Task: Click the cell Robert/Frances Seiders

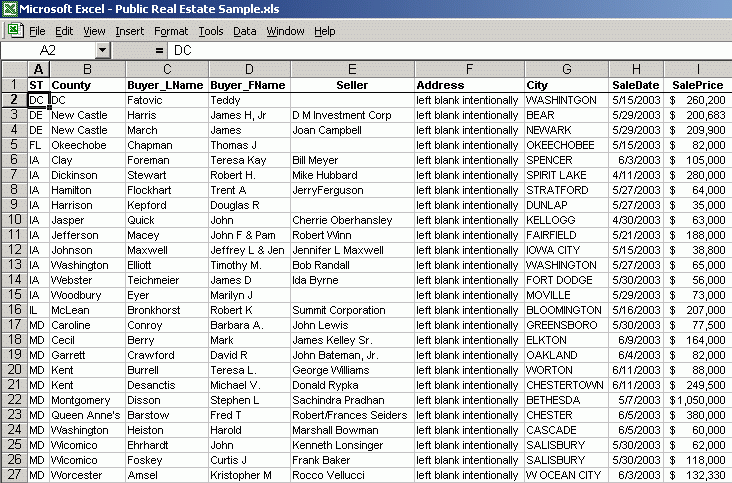Action: pyautogui.click(x=352, y=415)
